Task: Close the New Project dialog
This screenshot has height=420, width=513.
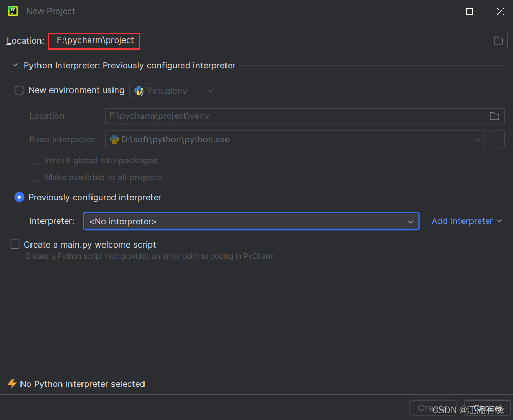Action: [x=500, y=12]
